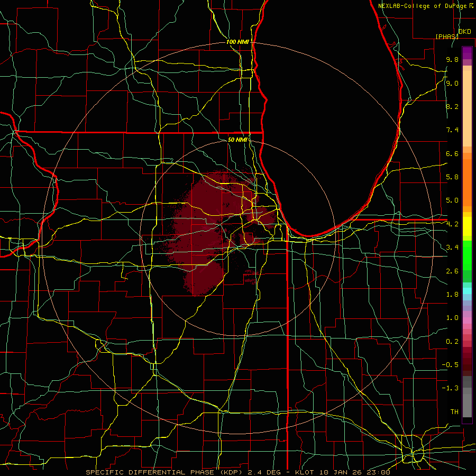The width and height of the screenshot is (476, 476).
Task: Click the 9.0 scale value
Action: [452, 83]
